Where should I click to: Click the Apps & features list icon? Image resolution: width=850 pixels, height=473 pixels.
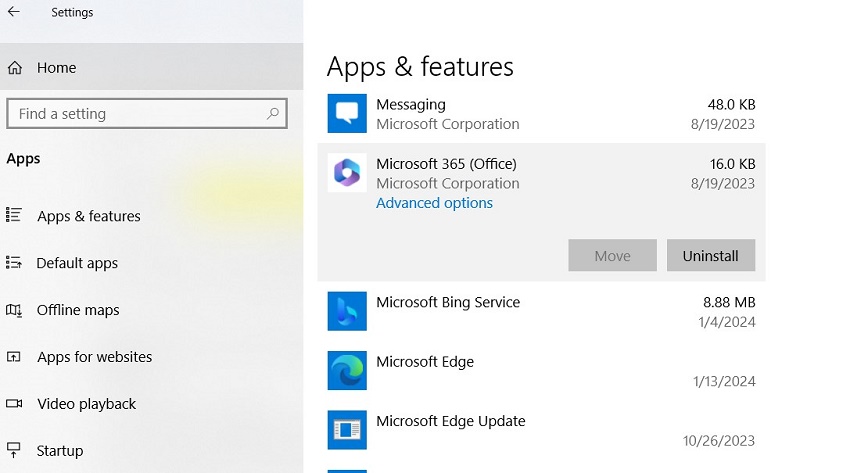tap(14, 215)
